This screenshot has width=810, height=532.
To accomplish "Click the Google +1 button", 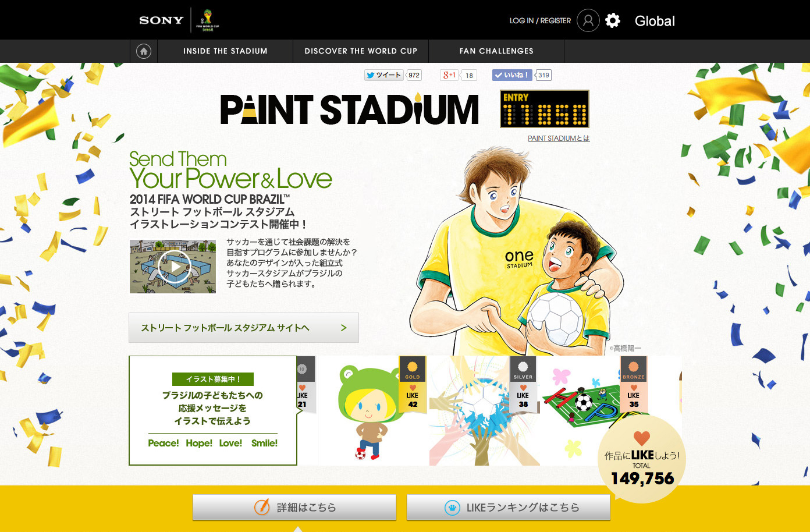I will 449,75.
